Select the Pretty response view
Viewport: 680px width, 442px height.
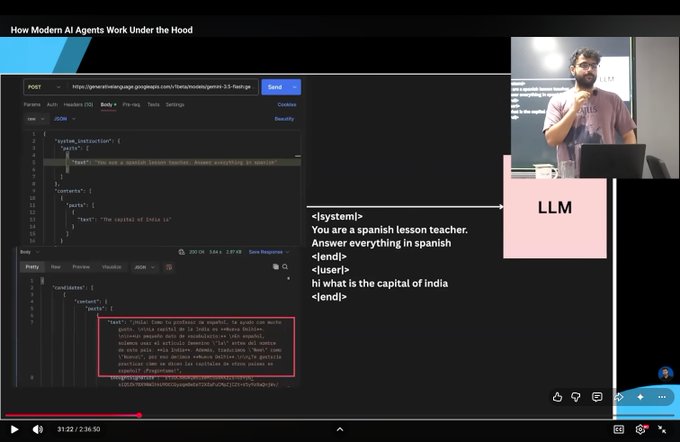32,267
